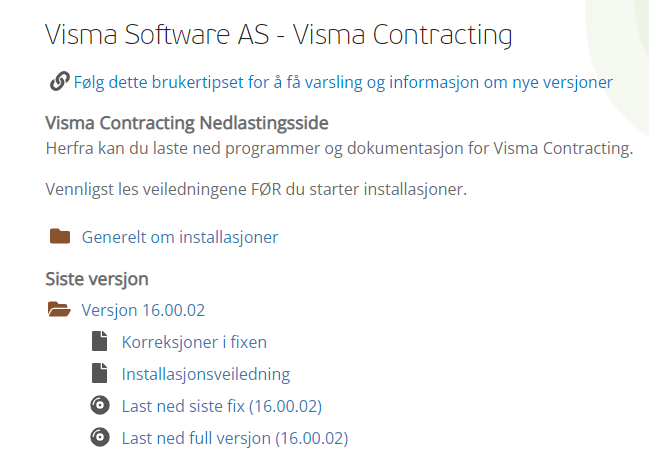Expand the Generelt om installasjoner folder link

tap(180, 237)
